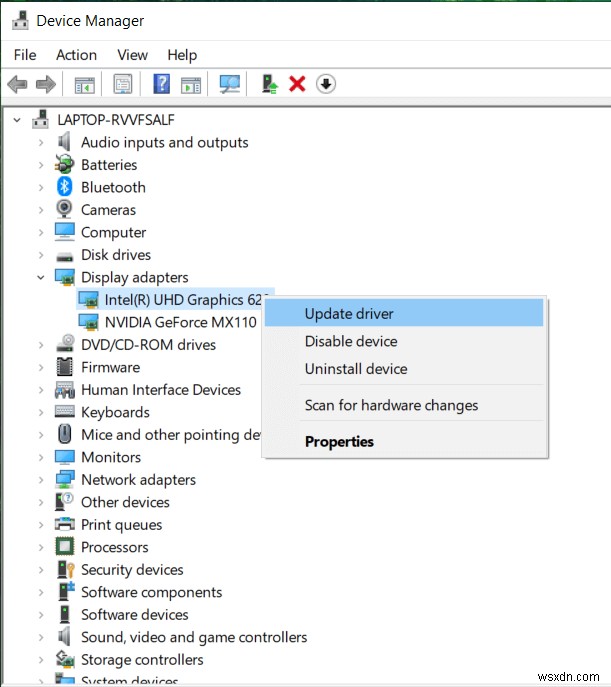Expand the Bluetooth category arrow
Viewport: 611px width, 687px height.
(41, 188)
